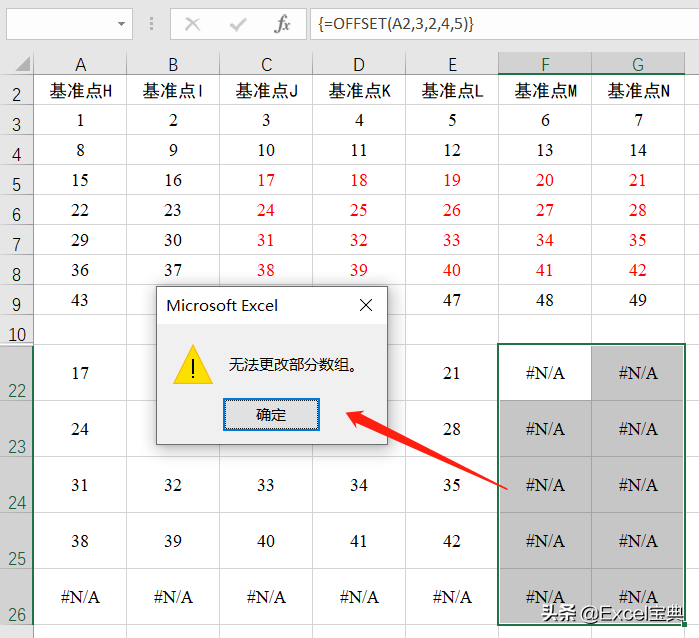699x638 pixels.
Task: Select column F header
Action: click(545, 65)
